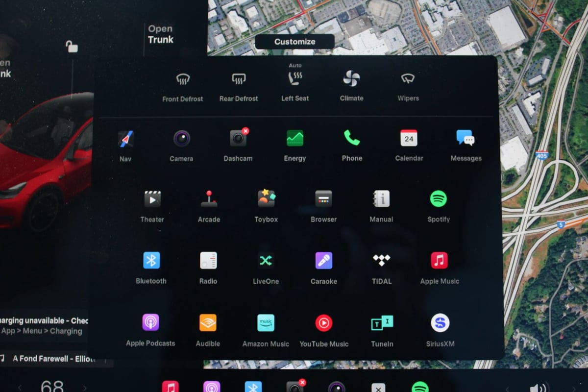Launch the Arcade games app
Viewport: 588px width, 392px height.
click(x=209, y=199)
